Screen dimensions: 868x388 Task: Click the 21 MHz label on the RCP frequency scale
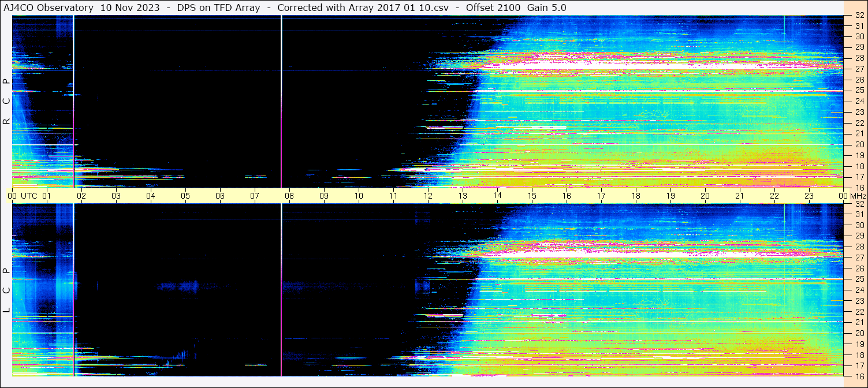tap(859, 133)
